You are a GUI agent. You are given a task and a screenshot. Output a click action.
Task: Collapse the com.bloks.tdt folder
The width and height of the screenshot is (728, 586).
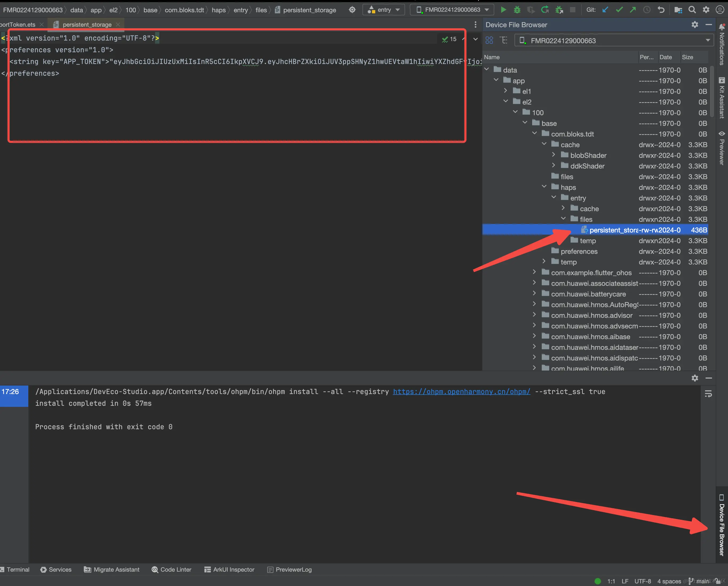[535, 133]
